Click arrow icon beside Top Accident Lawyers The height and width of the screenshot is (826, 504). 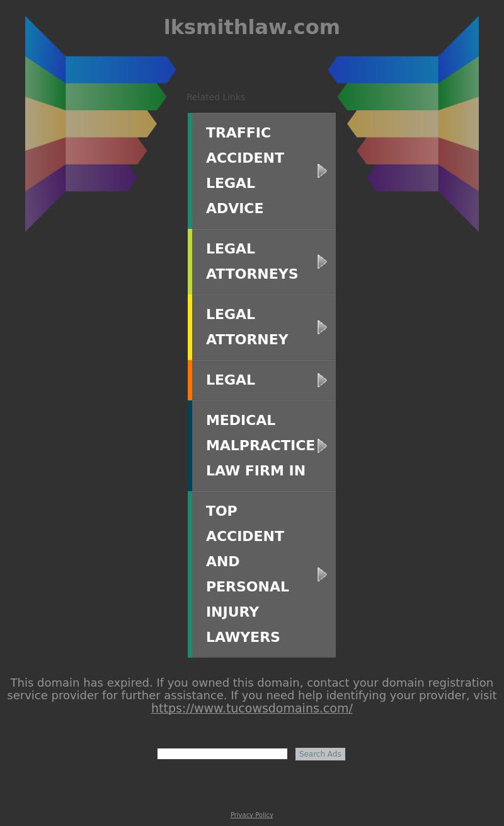pyautogui.click(x=322, y=574)
